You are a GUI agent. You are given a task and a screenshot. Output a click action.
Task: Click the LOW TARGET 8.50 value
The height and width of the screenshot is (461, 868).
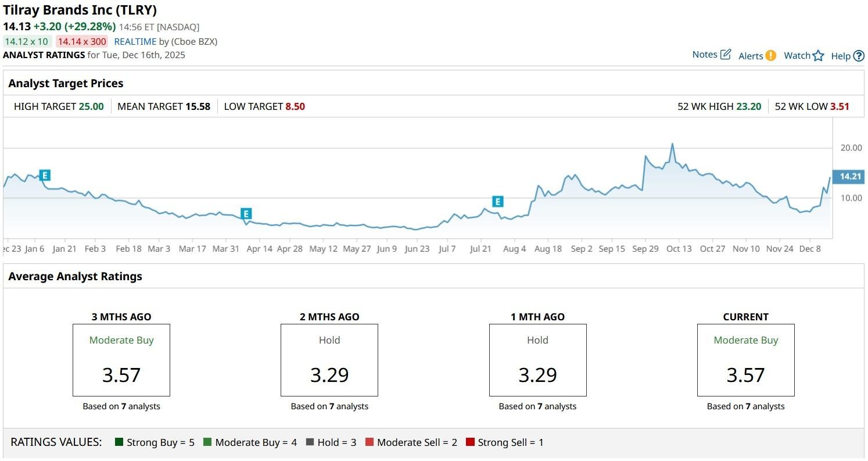[295, 106]
